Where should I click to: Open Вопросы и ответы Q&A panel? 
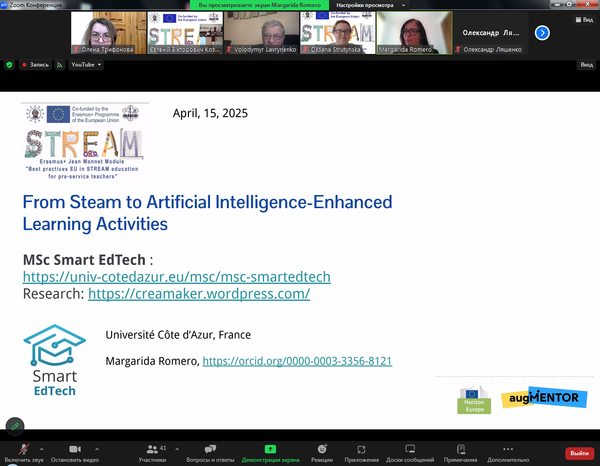coord(212,449)
